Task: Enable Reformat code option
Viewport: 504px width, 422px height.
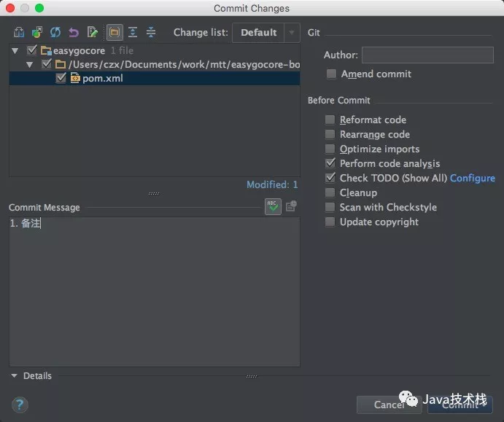Action: click(x=330, y=120)
